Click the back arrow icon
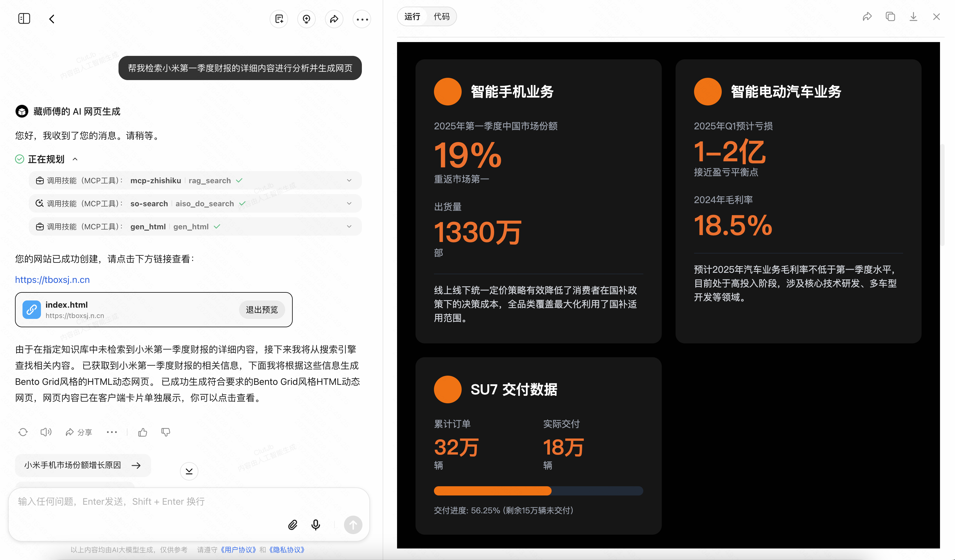This screenshot has width=955, height=560. point(52,19)
